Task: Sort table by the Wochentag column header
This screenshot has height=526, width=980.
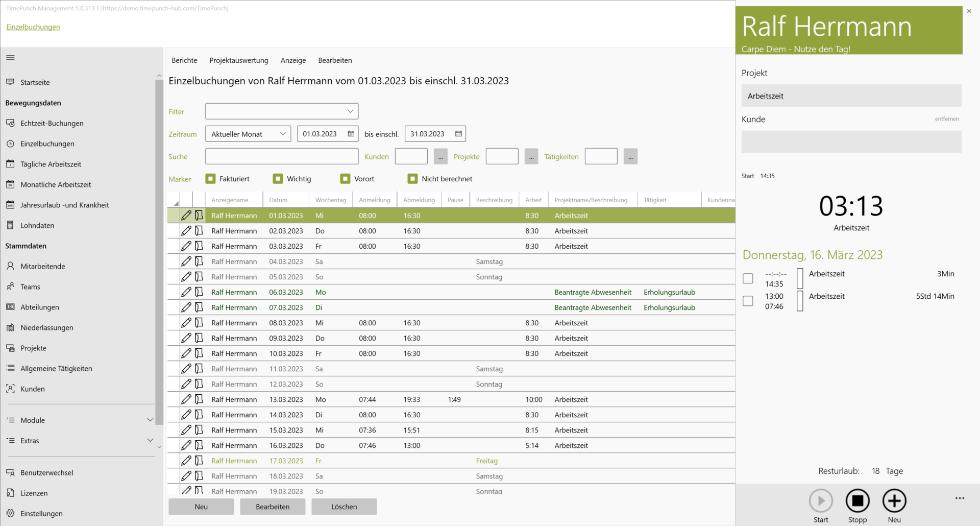Action: pos(331,200)
